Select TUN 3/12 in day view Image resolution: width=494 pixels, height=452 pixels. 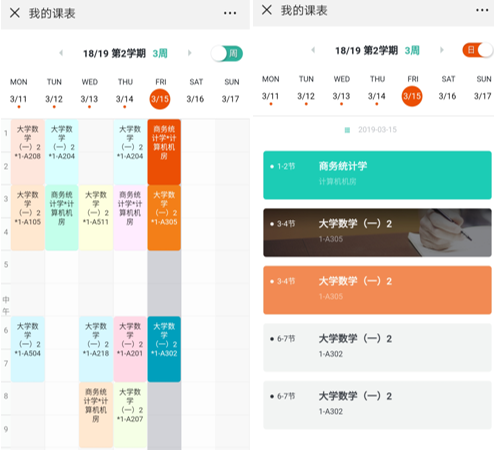(x=306, y=89)
